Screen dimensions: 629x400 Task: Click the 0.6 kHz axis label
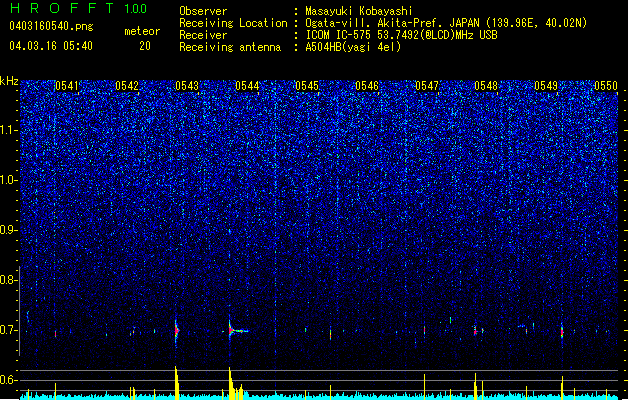[x=9, y=380]
